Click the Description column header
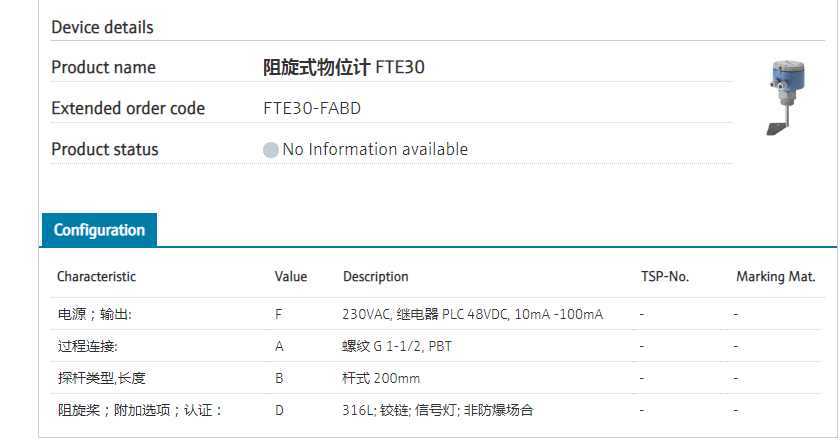Viewport: 840px width, 444px height. click(375, 277)
